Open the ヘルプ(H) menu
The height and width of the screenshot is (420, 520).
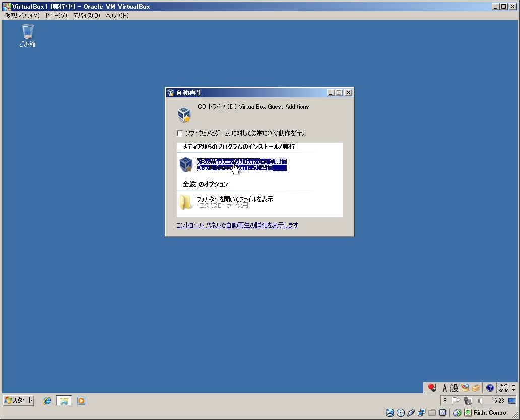pos(117,16)
